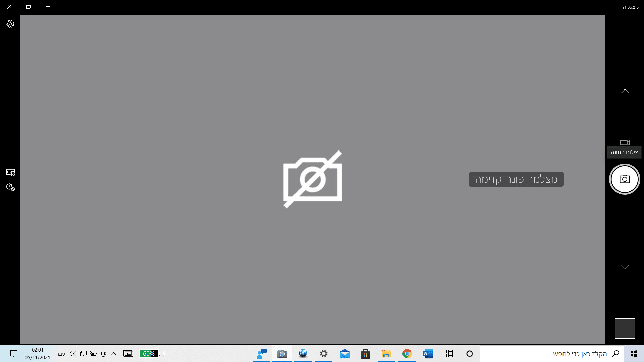Switch to video recording mode
This screenshot has width=644, height=362.
click(x=625, y=142)
